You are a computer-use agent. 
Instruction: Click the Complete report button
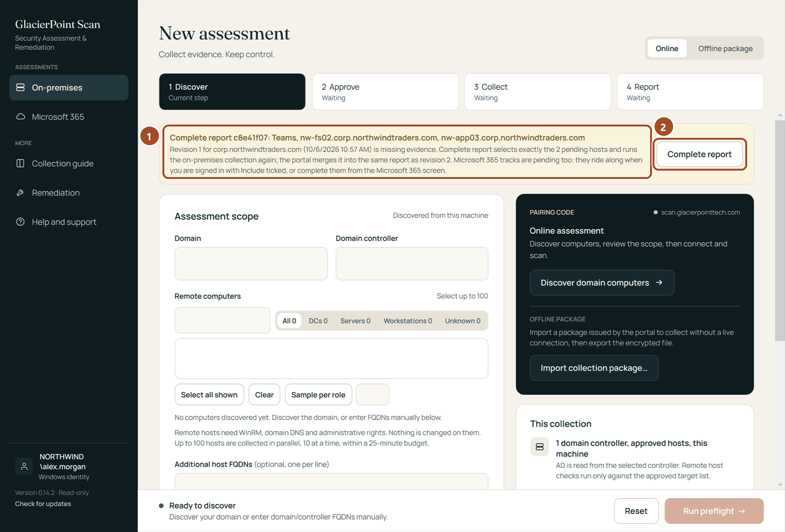click(699, 154)
